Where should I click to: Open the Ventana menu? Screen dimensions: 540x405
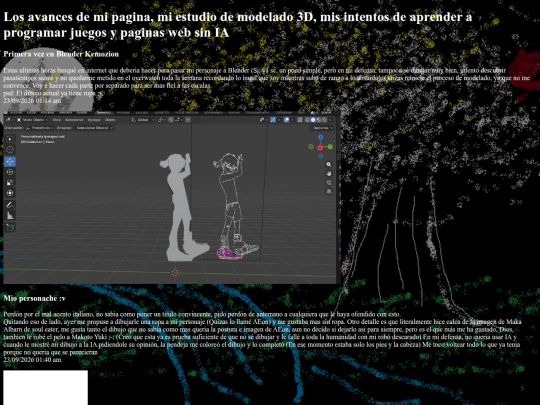[65, 112]
